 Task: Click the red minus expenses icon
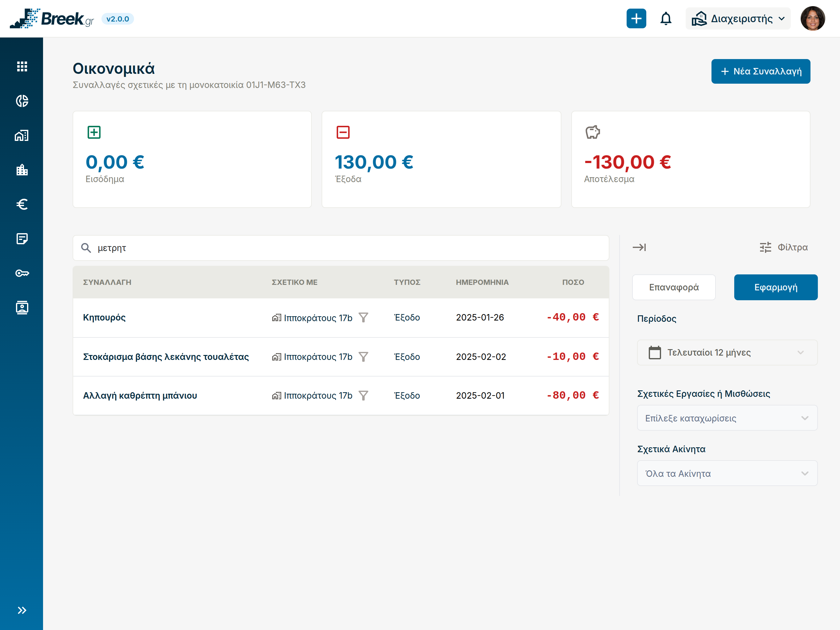tap(343, 132)
